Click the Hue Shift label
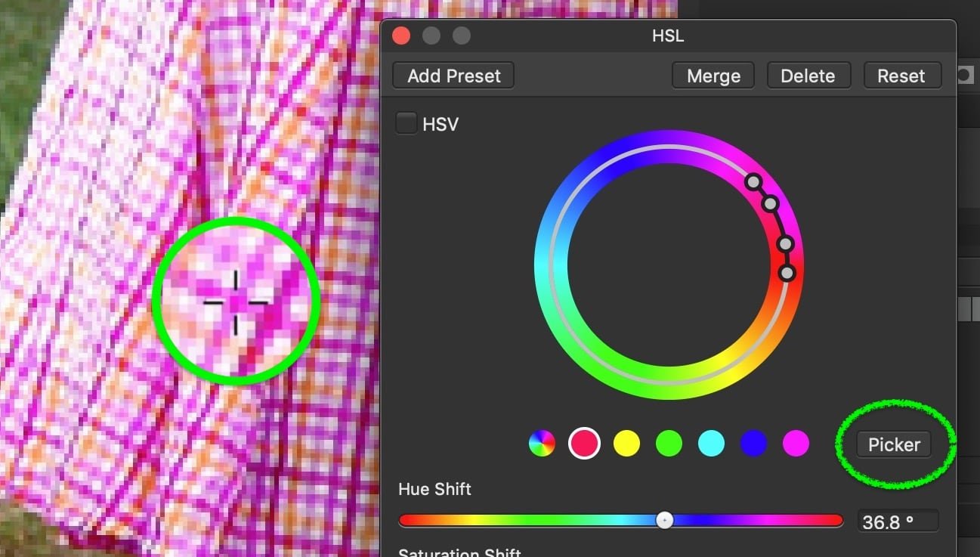The image size is (980, 557). click(x=434, y=489)
